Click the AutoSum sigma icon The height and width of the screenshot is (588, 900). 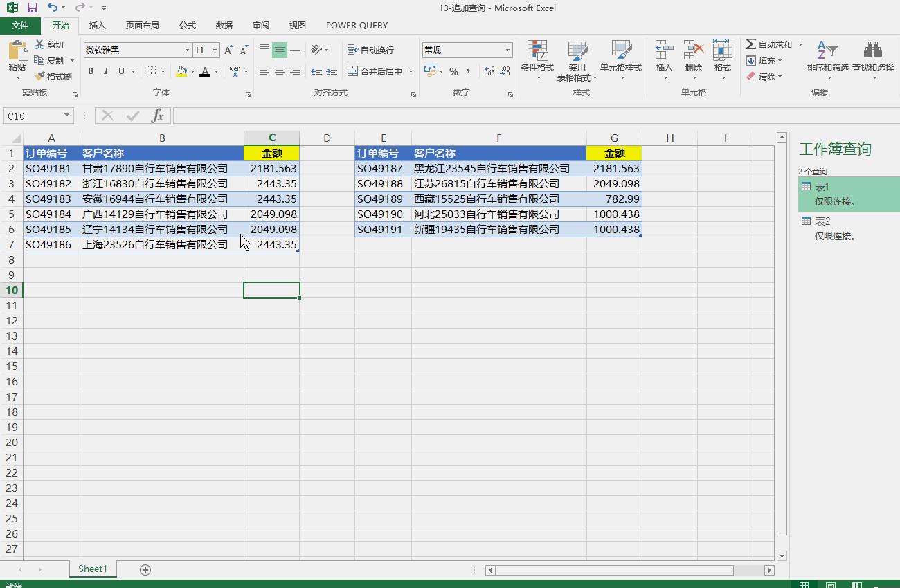750,44
